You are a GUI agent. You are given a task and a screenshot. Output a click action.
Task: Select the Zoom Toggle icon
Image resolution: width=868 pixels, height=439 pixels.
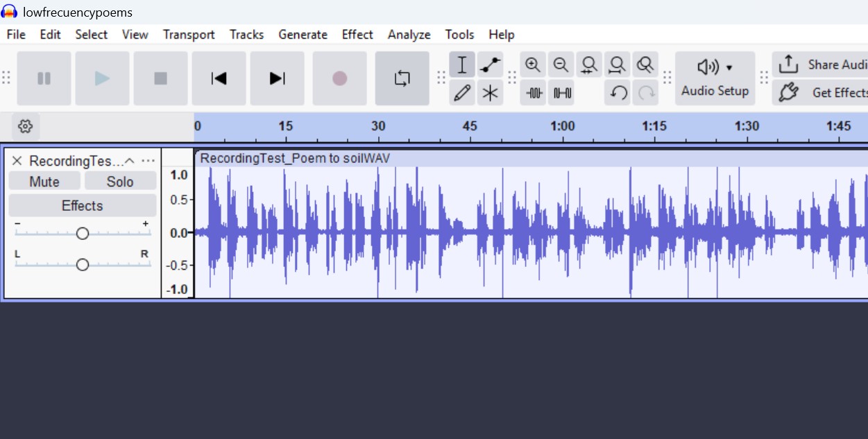646,64
